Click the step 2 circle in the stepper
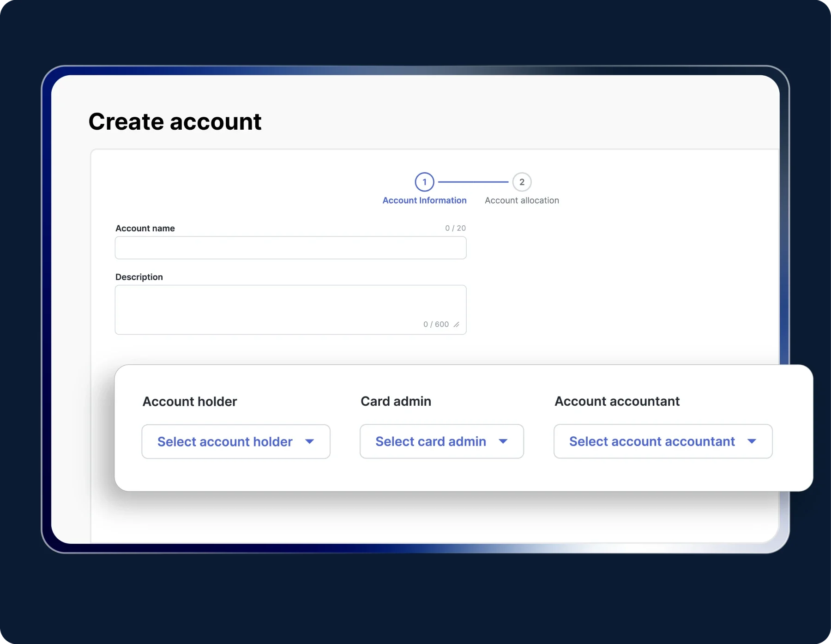 [522, 182]
